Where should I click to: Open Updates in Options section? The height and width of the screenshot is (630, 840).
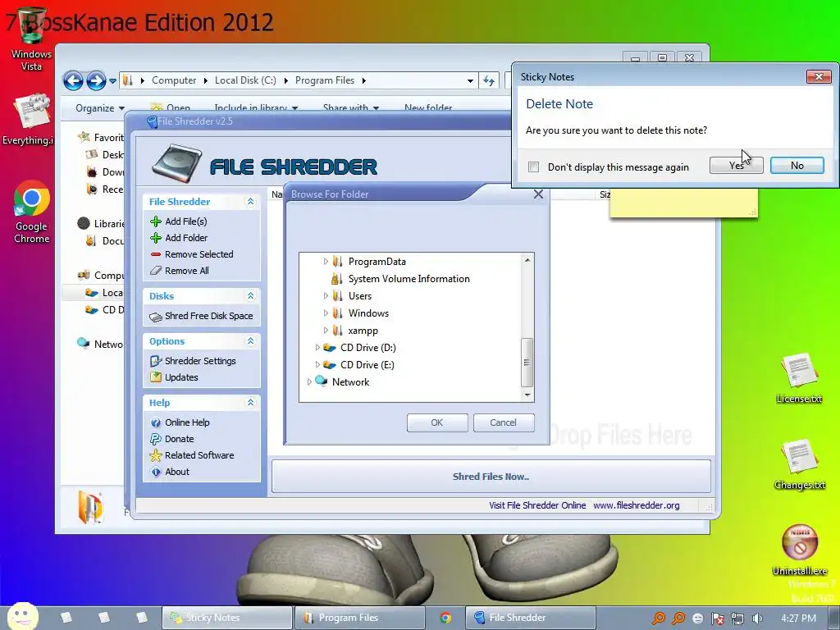coord(181,377)
